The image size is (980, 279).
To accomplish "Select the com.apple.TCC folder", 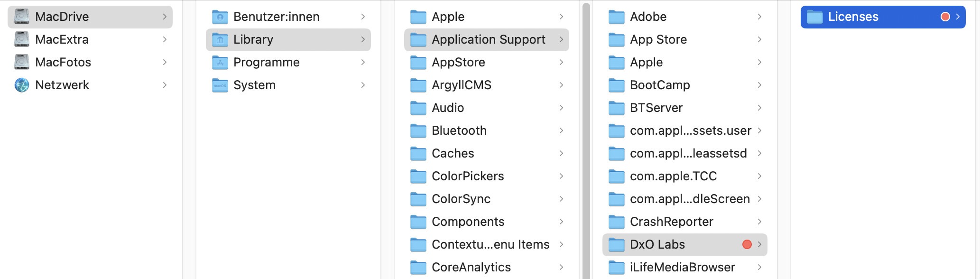I will click(673, 176).
